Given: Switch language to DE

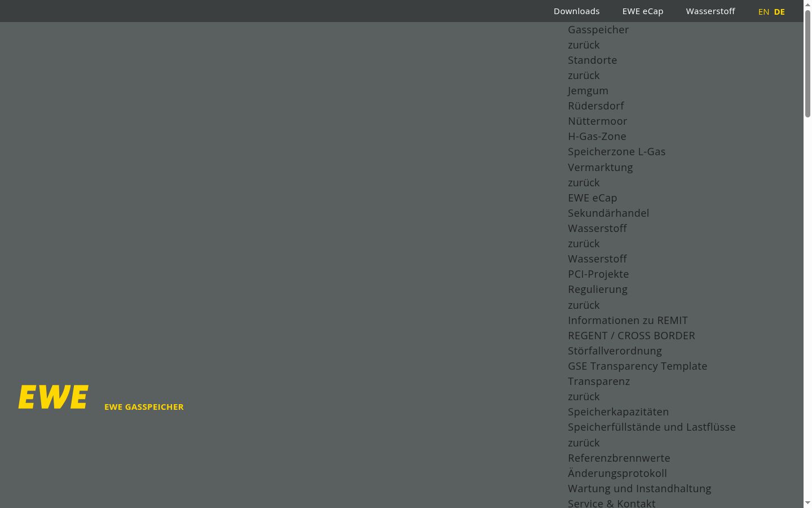Looking at the screenshot, I should (x=779, y=12).
